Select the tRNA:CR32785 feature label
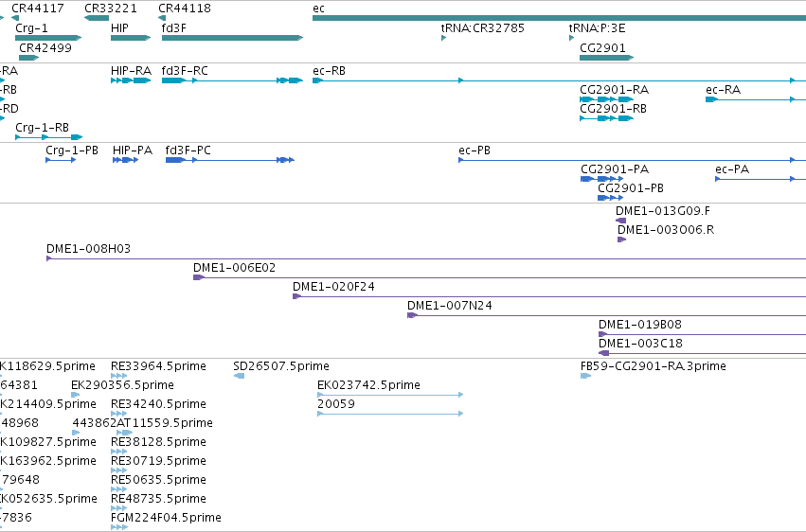This screenshot has width=806, height=532. (x=483, y=28)
